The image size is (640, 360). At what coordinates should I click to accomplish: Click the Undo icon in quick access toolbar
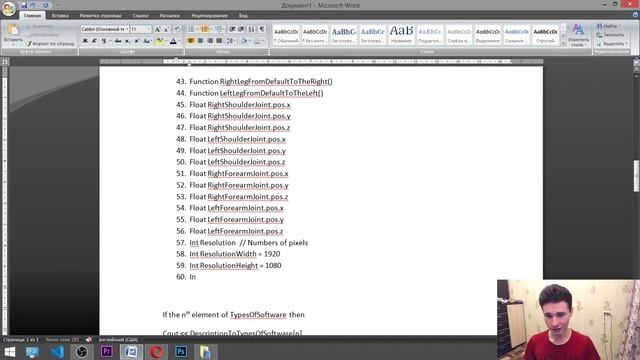click(33, 5)
